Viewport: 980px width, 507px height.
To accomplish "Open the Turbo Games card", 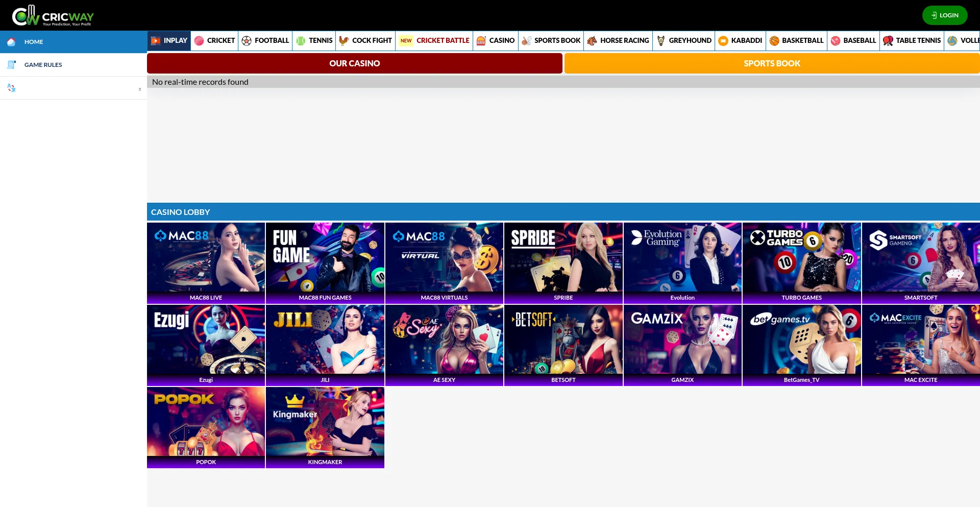I will 802,263.
